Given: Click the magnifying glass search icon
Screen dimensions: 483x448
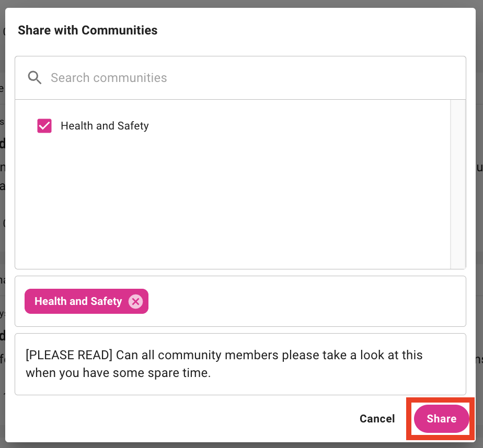Looking at the screenshot, I should tap(35, 78).
